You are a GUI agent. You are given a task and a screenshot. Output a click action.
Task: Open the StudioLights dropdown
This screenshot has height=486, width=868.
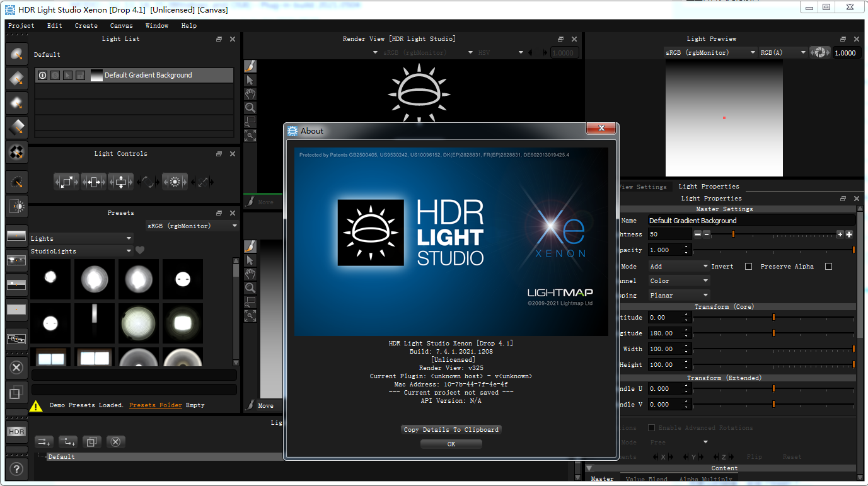tap(81, 250)
